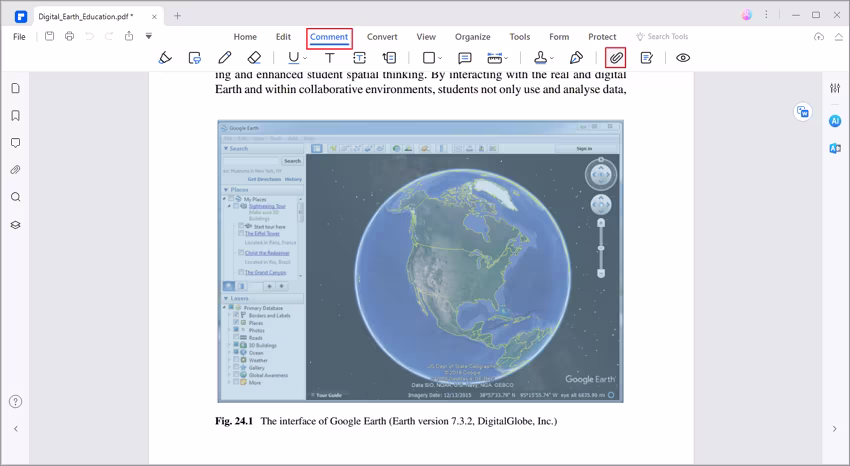The width and height of the screenshot is (850, 466).
Task: Click the Fig. 24.1 caption text
Action: (x=386, y=421)
